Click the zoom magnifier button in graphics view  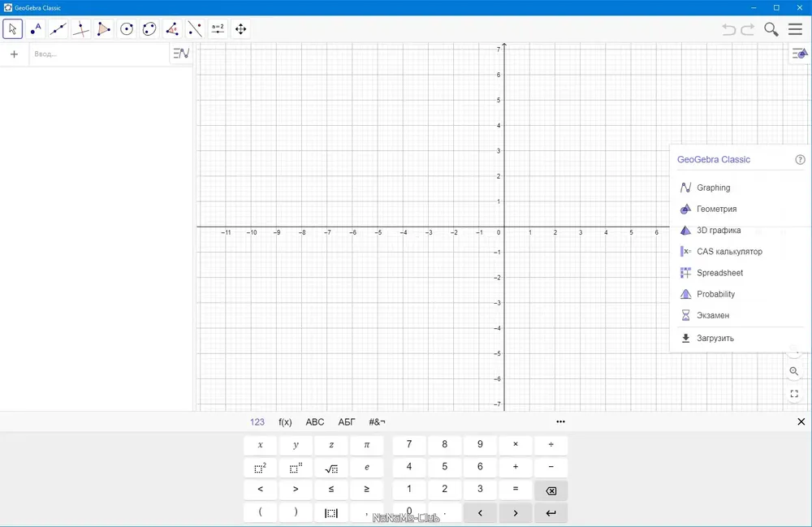[x=794, y=371]
